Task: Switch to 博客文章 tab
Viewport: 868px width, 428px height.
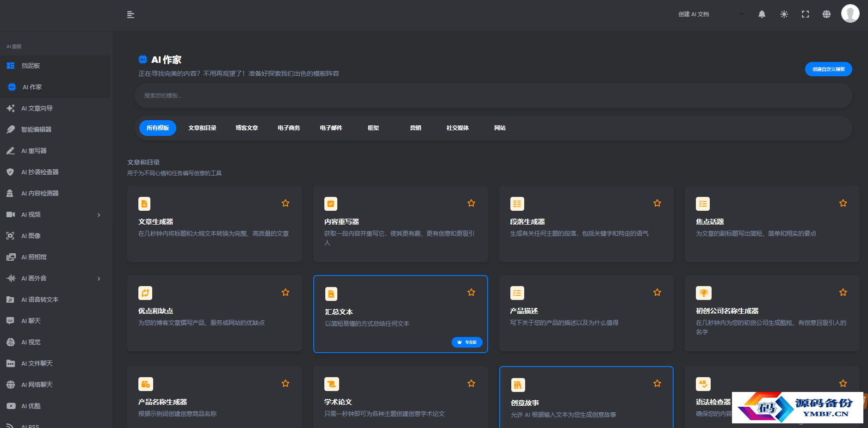Action: pyautogui.click(x=247, y=128)
